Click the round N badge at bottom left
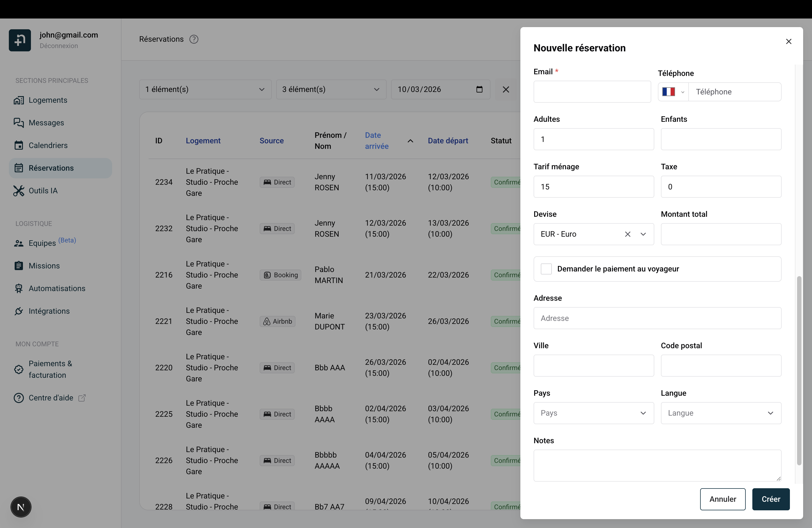 [x=21, y=507]
